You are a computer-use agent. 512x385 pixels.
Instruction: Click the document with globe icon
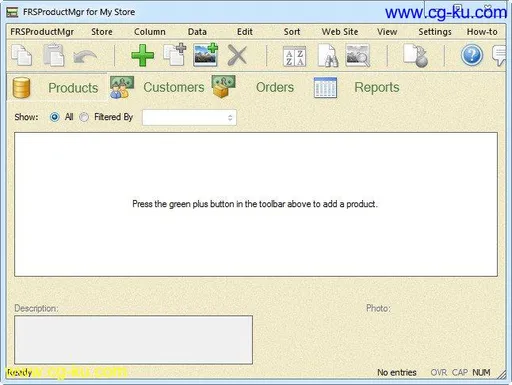[x=415, y=56]
